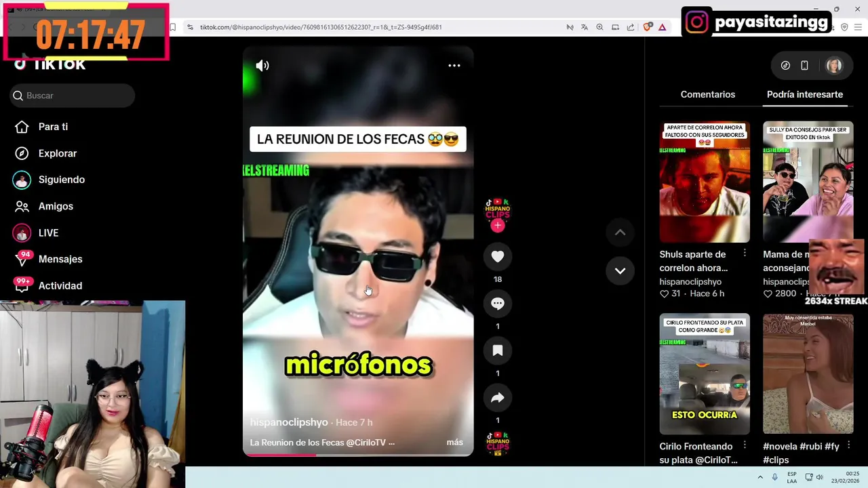Click the VPN shield icon in browser toolbar
Screen dimensions: 868x488
coord(844,27)
